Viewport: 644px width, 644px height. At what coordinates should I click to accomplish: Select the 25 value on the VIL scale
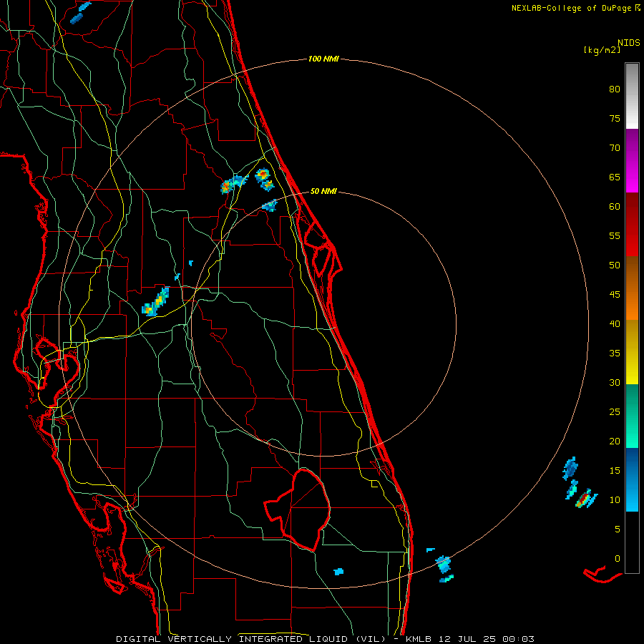615,411
